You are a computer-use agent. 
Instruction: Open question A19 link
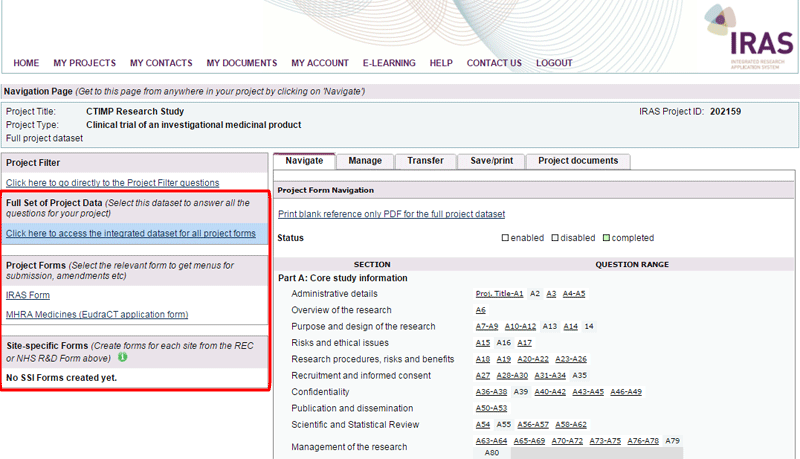[x=504, y=359]
